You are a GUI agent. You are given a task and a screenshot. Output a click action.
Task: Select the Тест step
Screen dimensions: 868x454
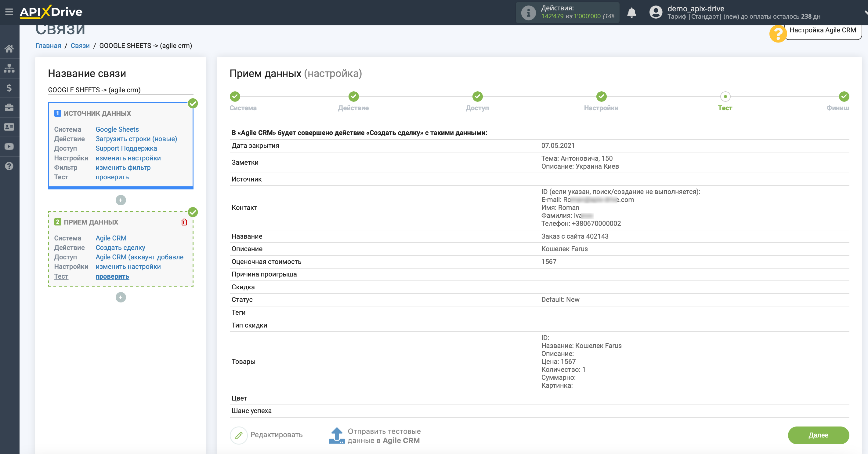[x=725, y=97]
